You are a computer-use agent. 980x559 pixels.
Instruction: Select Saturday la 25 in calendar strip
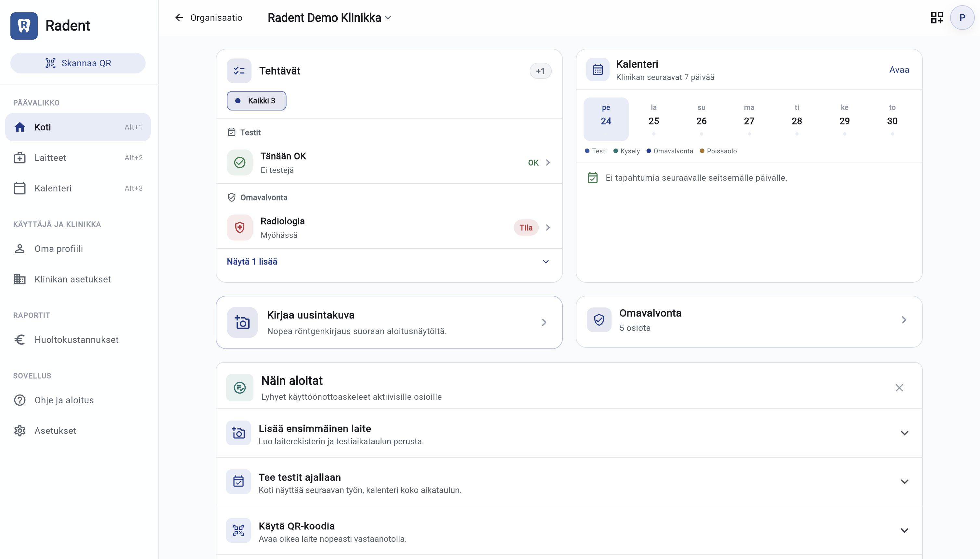pos(653,119)
